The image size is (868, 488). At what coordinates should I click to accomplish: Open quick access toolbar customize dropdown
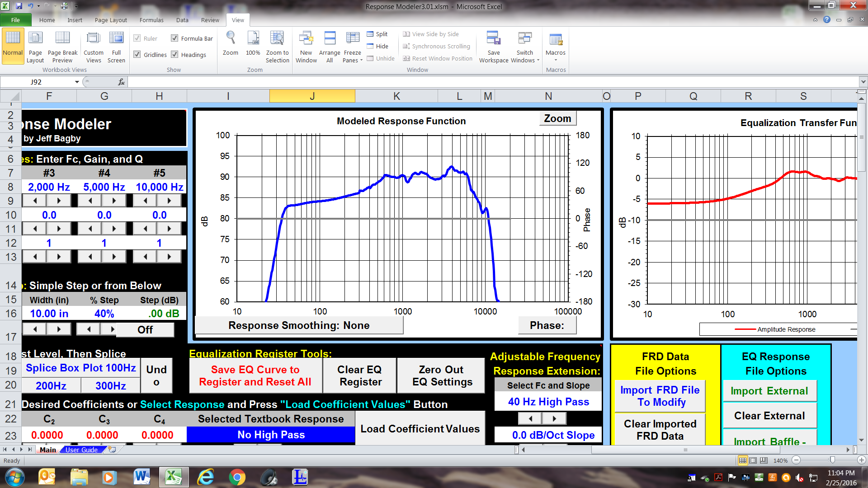76,6
